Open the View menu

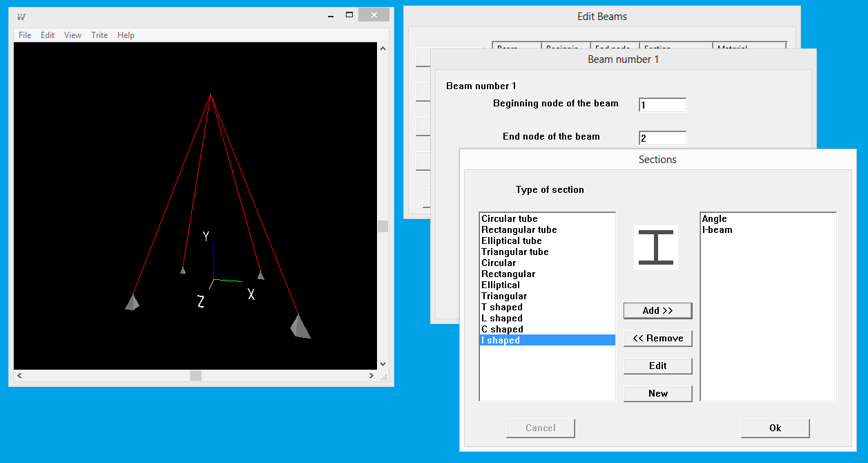73,35
